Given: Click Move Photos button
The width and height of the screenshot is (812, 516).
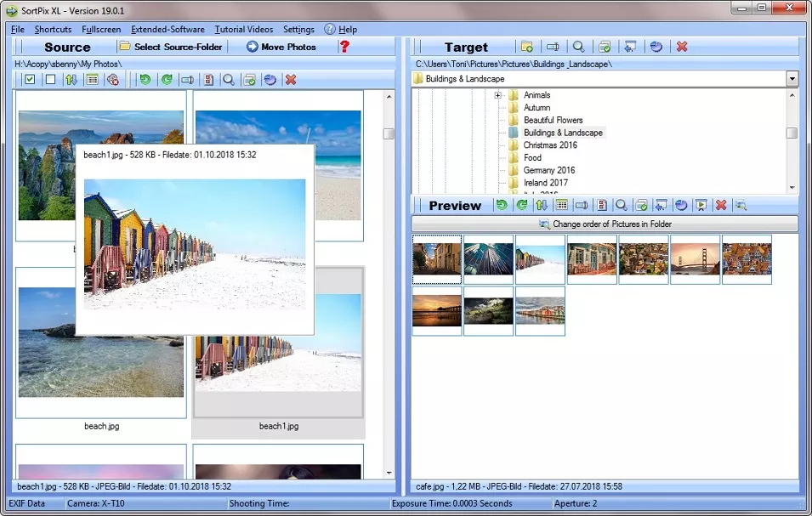Looking at the screenshot, I should (281, 47).
